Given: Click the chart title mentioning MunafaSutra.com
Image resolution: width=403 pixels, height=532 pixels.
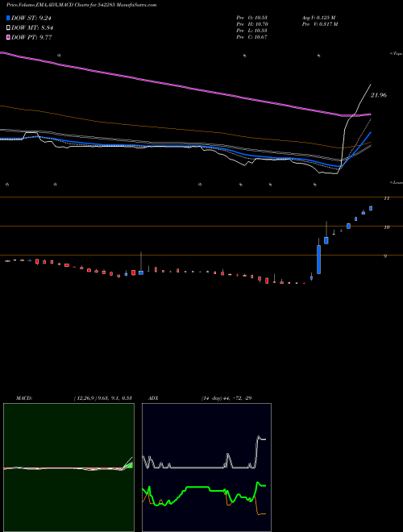Looking at the screenshot, I should 81,5.
